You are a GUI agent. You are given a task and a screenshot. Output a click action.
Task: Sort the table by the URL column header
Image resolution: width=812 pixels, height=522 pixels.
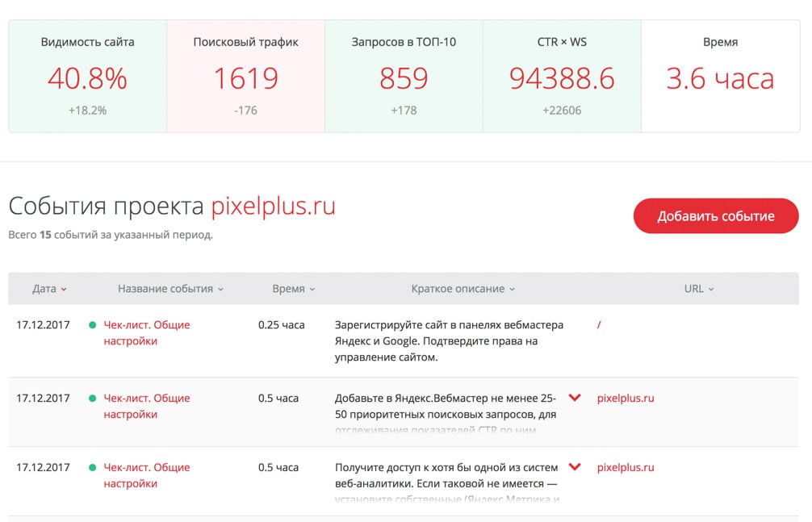click(699, 289)
